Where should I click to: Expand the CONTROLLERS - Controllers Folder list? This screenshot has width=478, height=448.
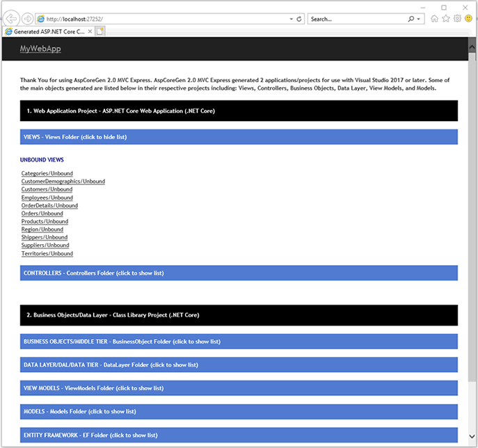pos(239,273)
